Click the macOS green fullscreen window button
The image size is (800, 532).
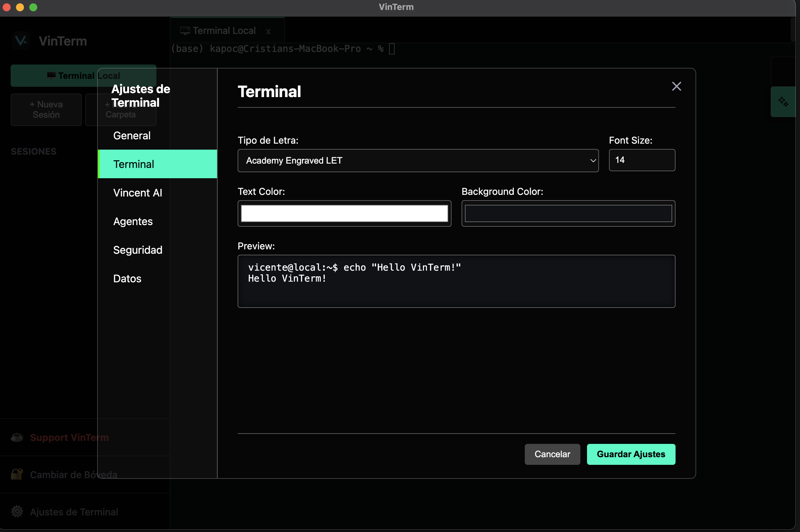point(33,7)
